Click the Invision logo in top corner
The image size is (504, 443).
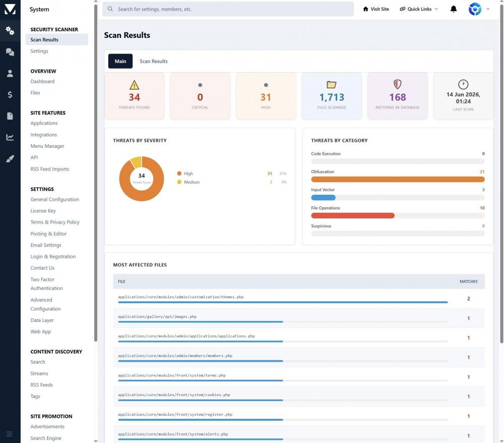point(10,9)
